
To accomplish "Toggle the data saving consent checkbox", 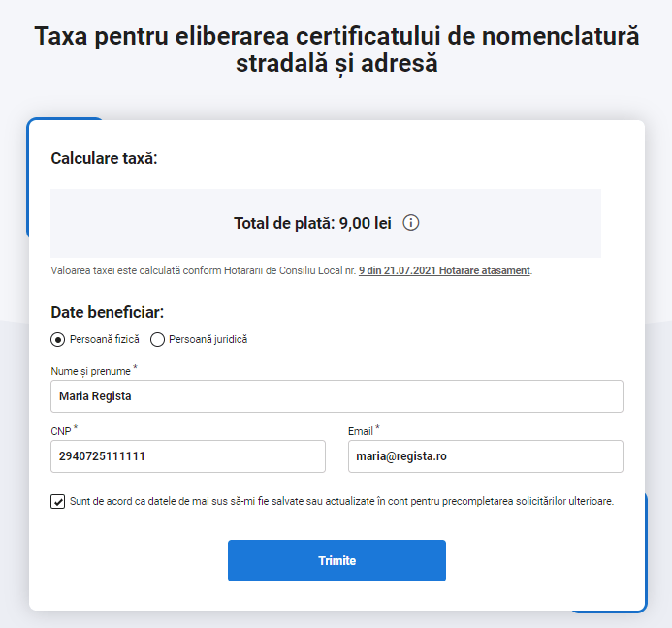I will pyautogui.click(x=58, y=502).
